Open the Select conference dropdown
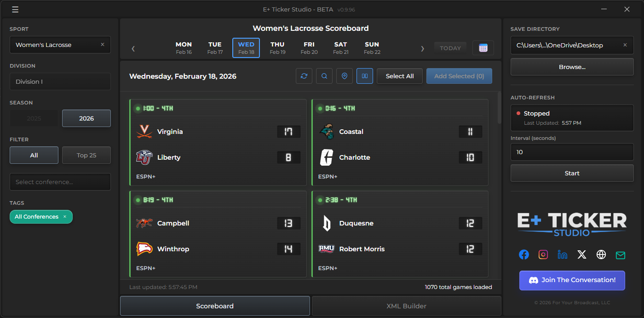The height and width of the screenshot is (318, 644). pyautogui.click(x=60, y=182)
